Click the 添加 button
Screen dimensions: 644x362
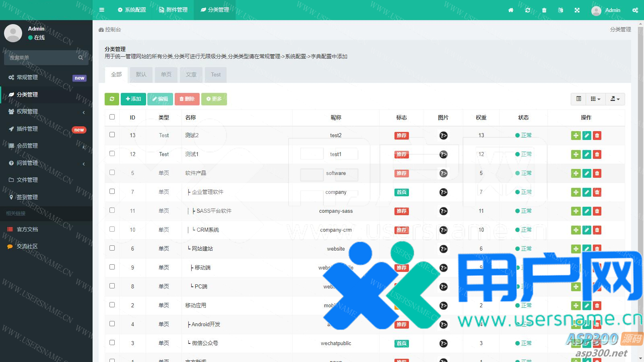pyautogui.click(x=133, y=99)
